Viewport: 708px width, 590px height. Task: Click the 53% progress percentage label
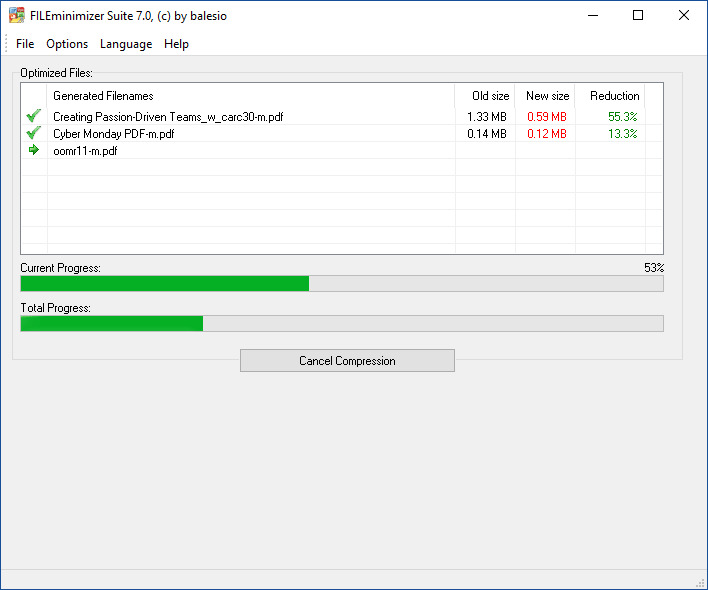tap(654, 268)
